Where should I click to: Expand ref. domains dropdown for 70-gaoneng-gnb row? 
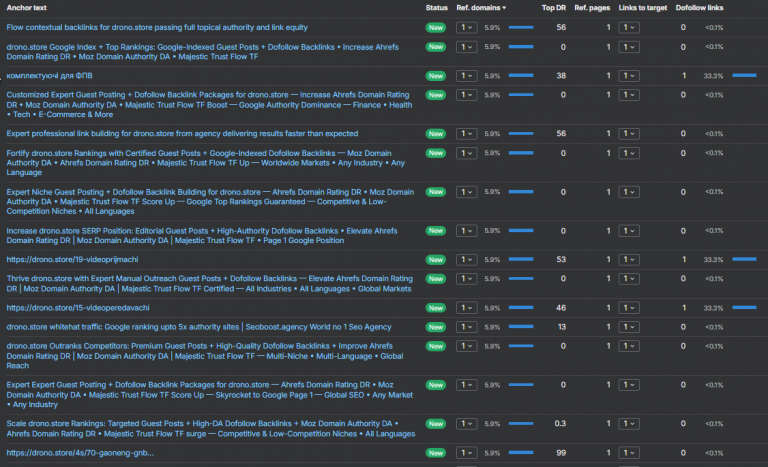point(466,453)
